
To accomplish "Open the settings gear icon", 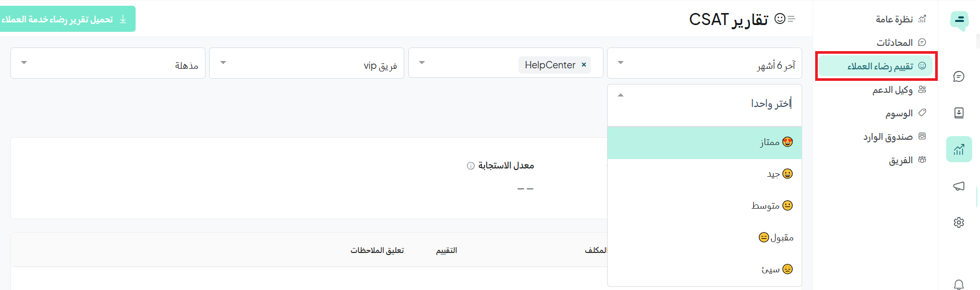I will point(959,222).
